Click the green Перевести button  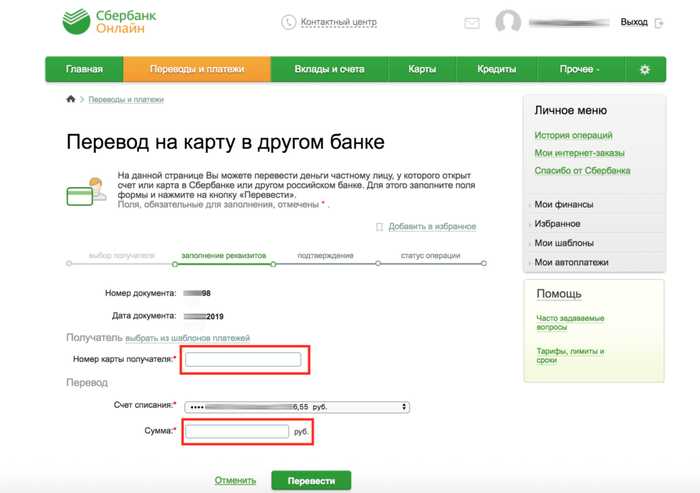(x=311, y=481)
